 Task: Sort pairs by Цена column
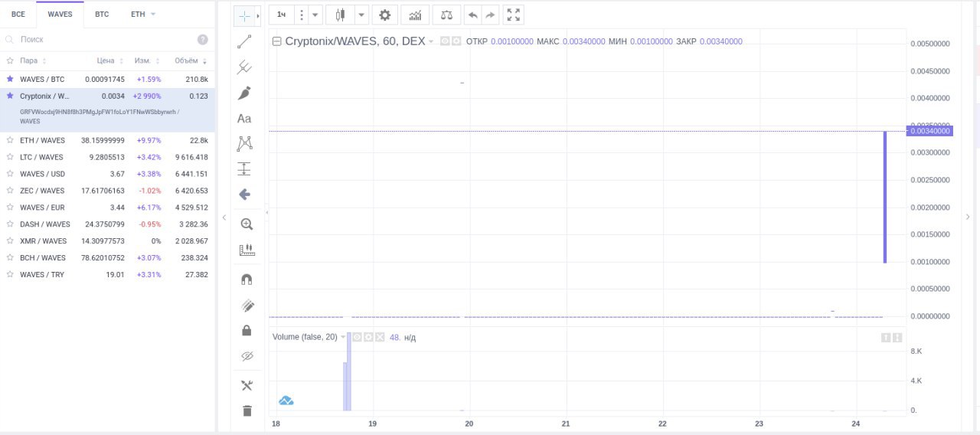[x=109, y=61]
